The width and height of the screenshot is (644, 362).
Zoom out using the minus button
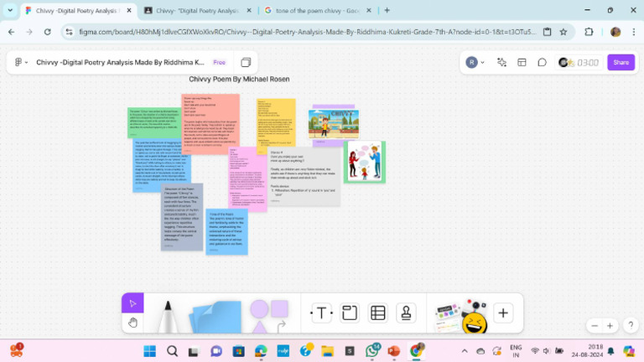[x=595, y=325]
